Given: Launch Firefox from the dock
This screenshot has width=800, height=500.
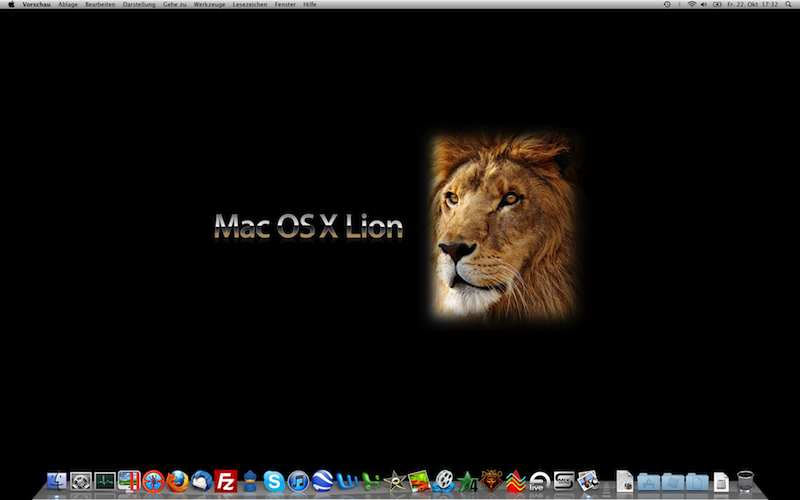Looking at the screenshot, I should click(x=178, y=482).
